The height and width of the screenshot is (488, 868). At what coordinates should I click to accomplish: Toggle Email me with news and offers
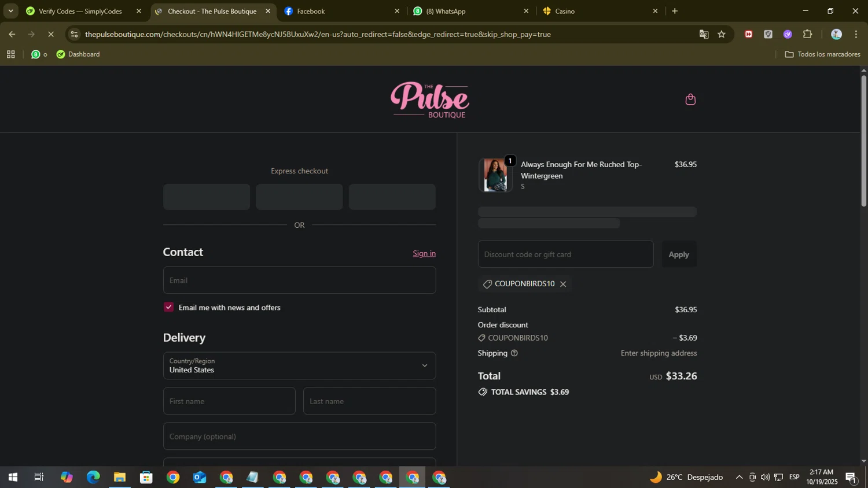click(168, 307)
